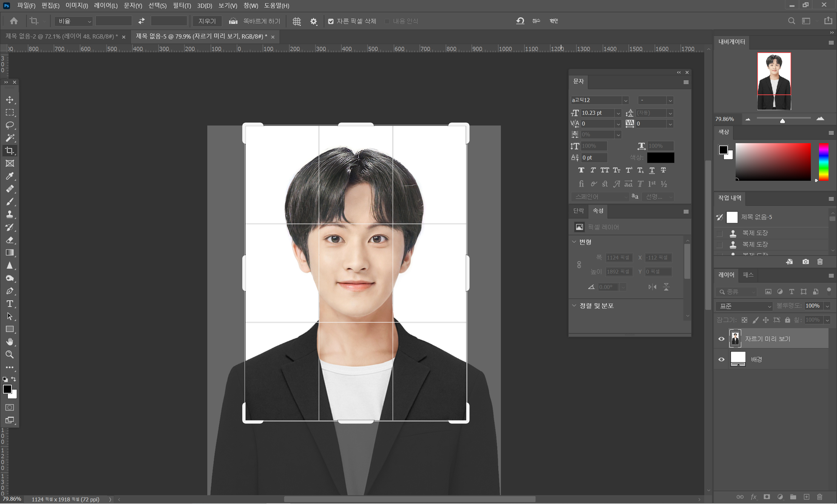
Task: Switch to the 제목 없음-2 document tab
Action: [61, 36]
